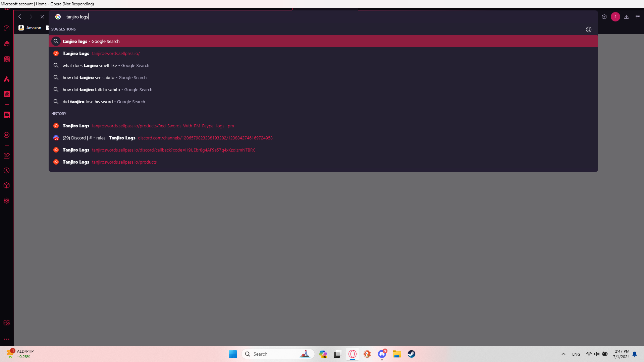
Task: Open Steam from the taskbar
Action: (412, 354)
